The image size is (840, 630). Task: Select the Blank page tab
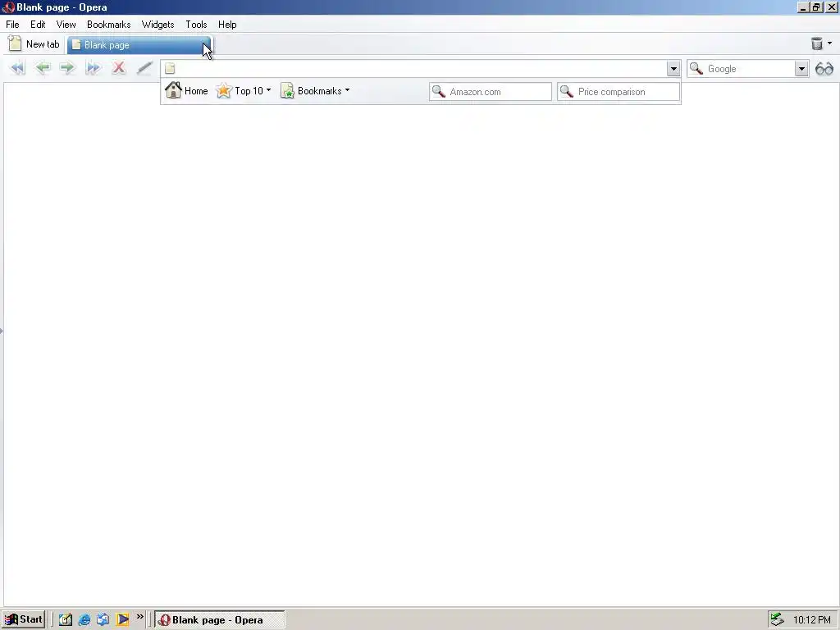pyautogui.click(x=139, y=45)
